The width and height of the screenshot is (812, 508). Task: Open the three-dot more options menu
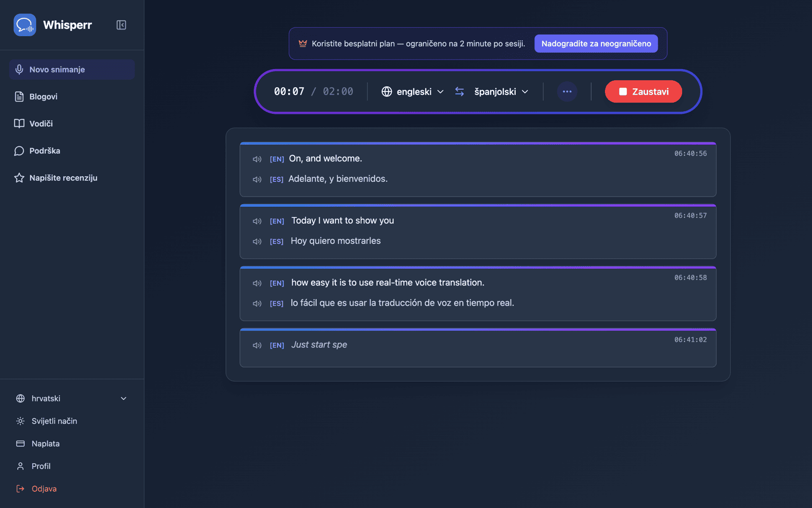(567, 91)
